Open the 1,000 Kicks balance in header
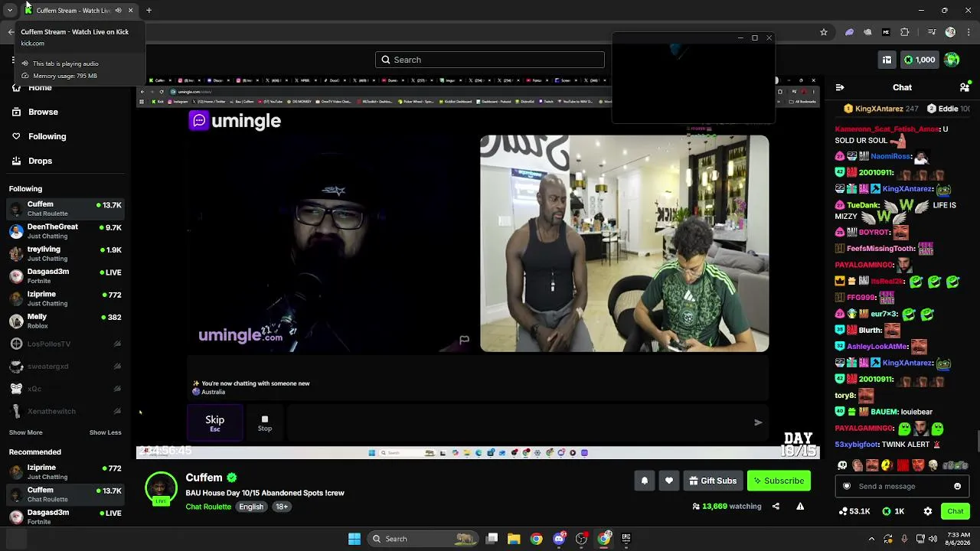 point(919,60)
